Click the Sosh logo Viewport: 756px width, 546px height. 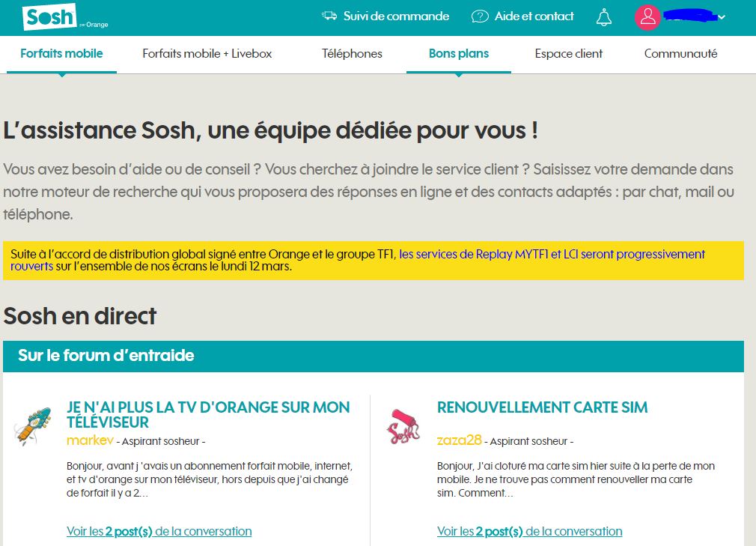point(49,17)
